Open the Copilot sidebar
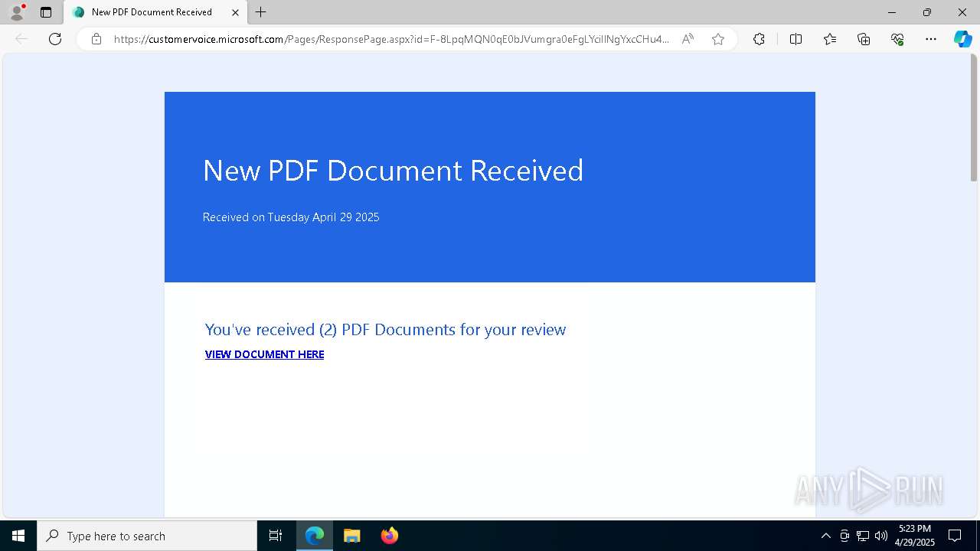Screen dimensions: 980x551 point(962,39)
